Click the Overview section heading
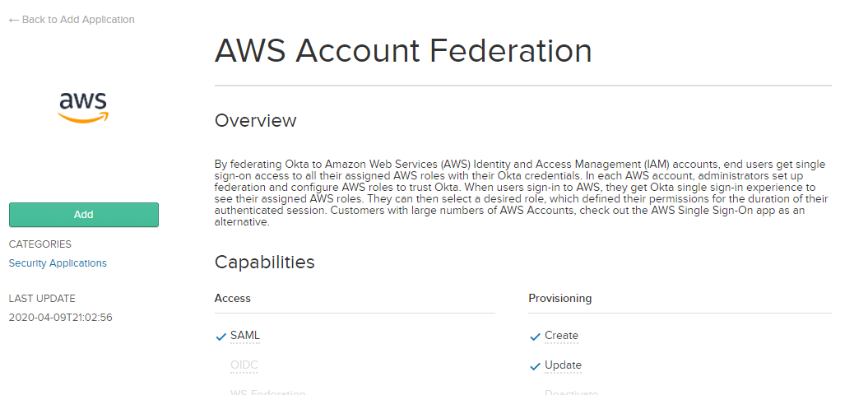The width and height of the screenshot is (868, 395). point(256,120)
